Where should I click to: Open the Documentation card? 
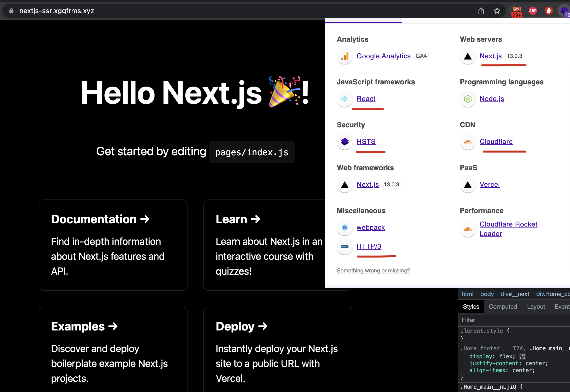point(113,245)
